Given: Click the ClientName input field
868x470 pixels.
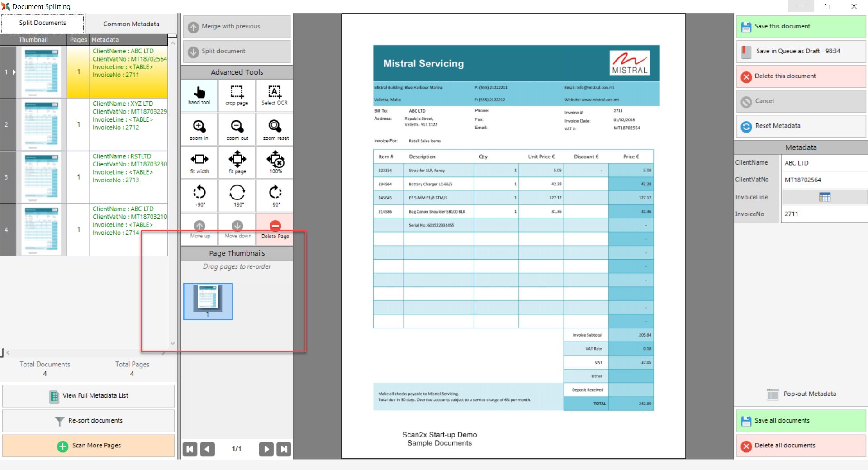Looking at the screenshot, I should [823, 163].
